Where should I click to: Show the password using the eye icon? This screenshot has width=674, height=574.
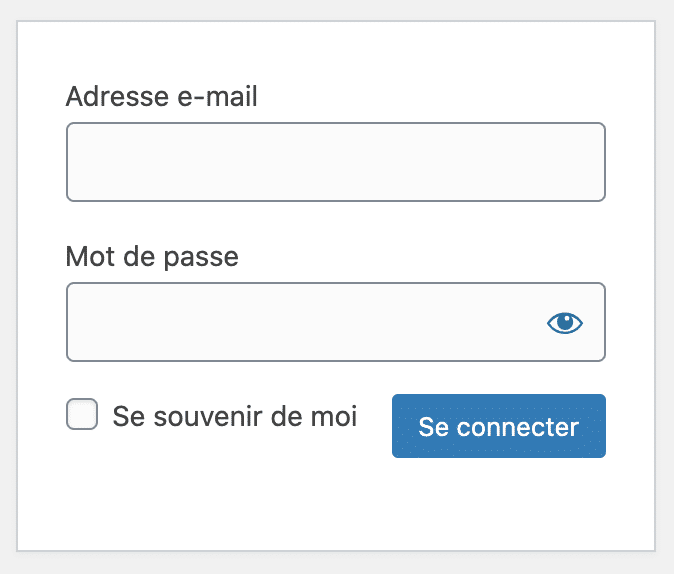pos(565,323)
